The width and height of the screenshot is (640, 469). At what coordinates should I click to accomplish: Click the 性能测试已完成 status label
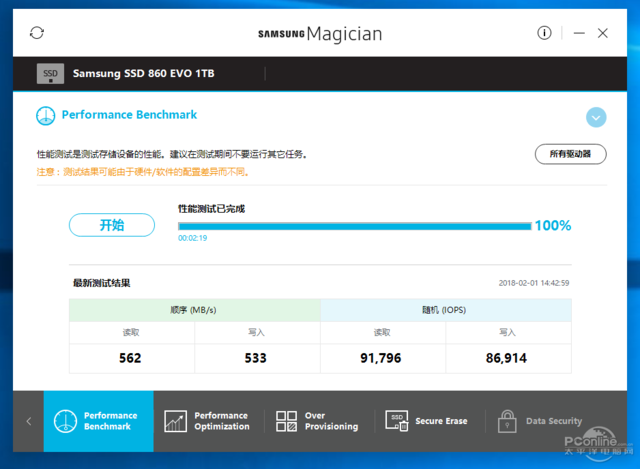(211, 209)
